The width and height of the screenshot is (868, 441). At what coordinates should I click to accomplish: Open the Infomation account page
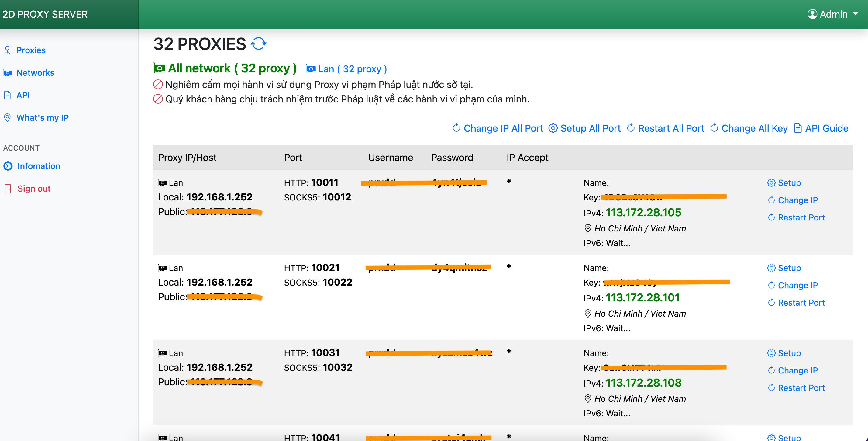click(39, 166)
